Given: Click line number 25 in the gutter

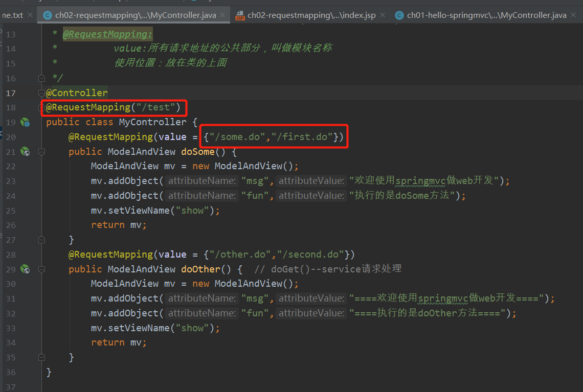Looking at the screenshot, I should pos(11,211).
